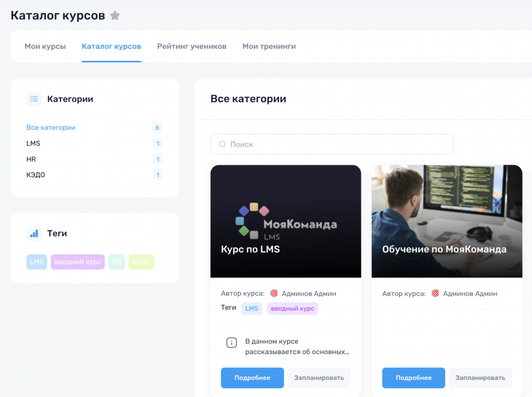Filter by the HR category
532x397 pixels.
31,159
